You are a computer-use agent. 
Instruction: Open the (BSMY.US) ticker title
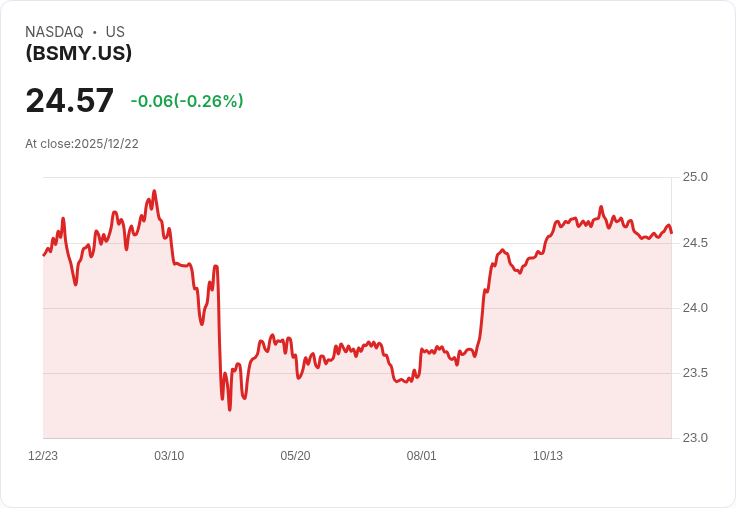[x=79, y=53]
